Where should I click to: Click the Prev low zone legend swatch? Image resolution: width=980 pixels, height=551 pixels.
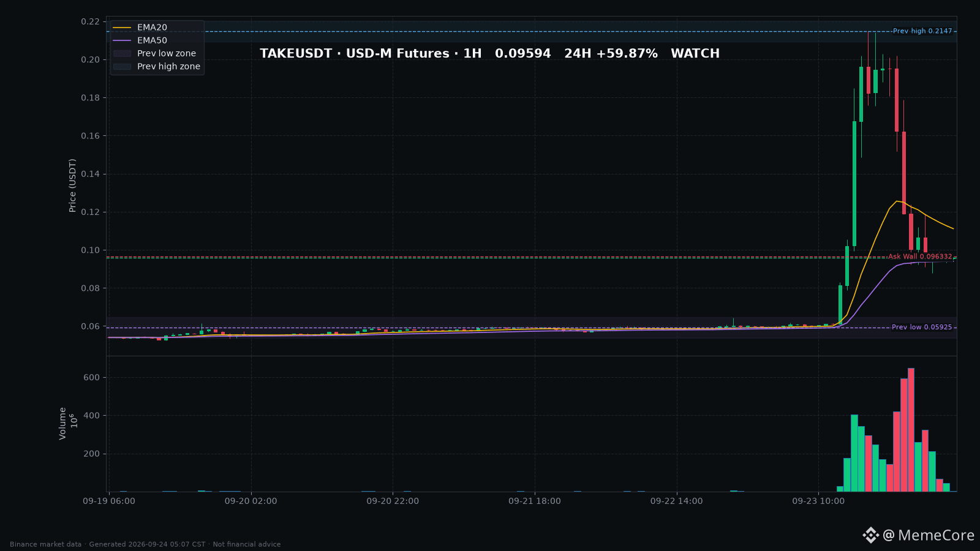(122, 53)
